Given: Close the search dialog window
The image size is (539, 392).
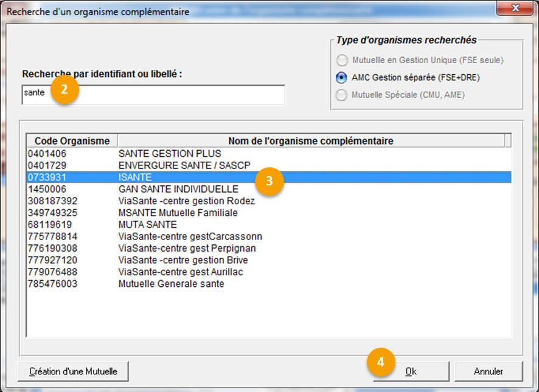Looking at the screenshot, I should click(516, 10).
